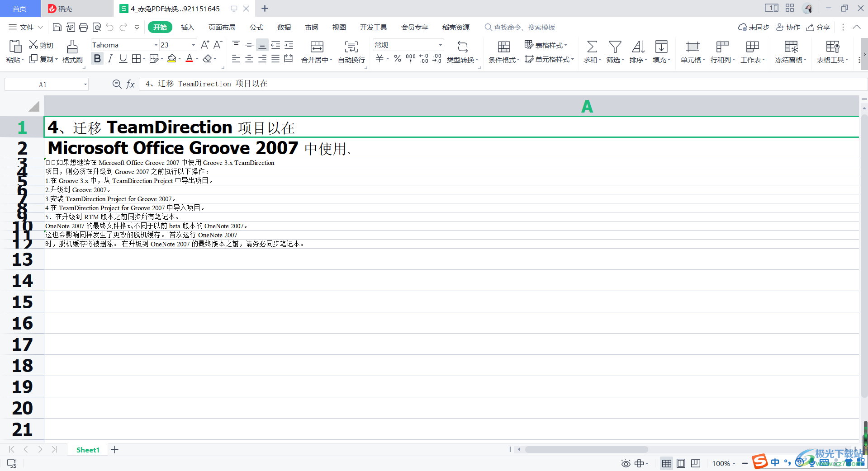The height and width of the screenshot is (471, 868).
Task: Open Rows and Columns (行和列) dropdown
Action: (x=723, y=52)
